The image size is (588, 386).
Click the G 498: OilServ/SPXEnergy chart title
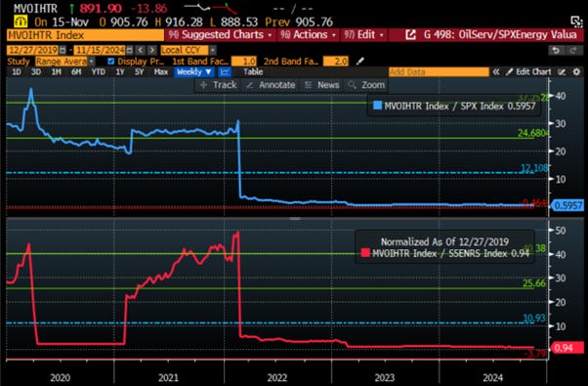500,35
